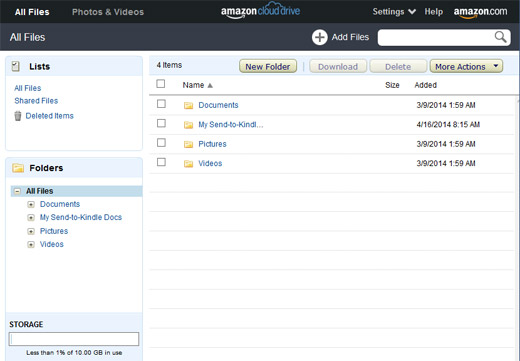Open the Shared Files link

point(36,101)
